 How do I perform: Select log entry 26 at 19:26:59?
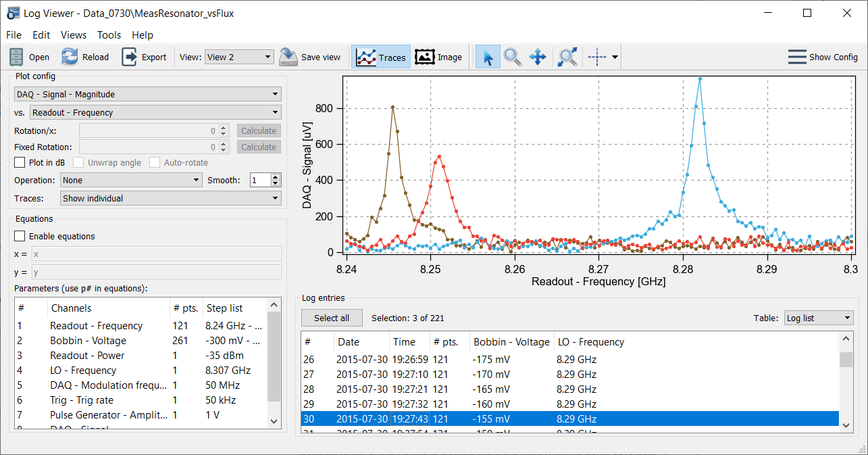[570, 360]
